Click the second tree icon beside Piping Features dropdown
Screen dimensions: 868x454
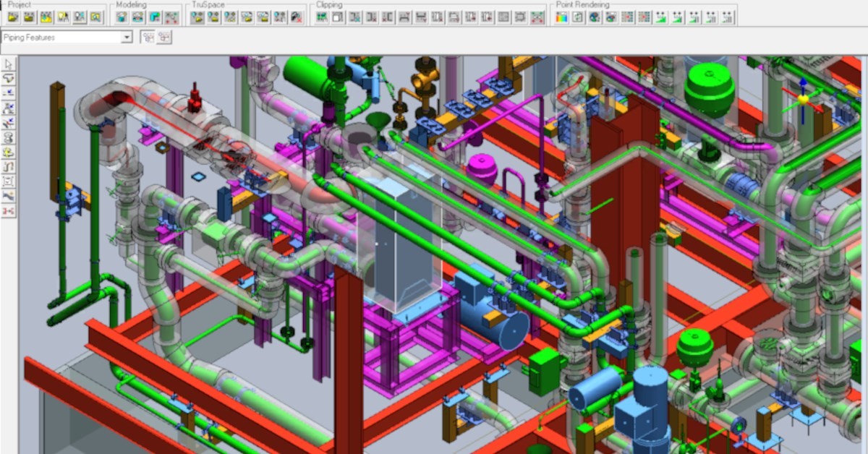tap(164, 37)
